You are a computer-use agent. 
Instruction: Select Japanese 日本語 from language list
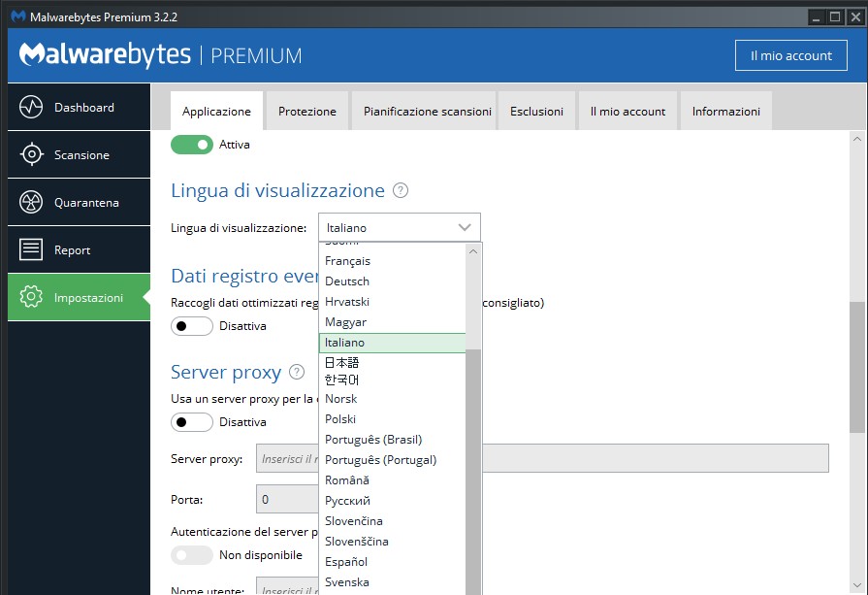point(393,363)
